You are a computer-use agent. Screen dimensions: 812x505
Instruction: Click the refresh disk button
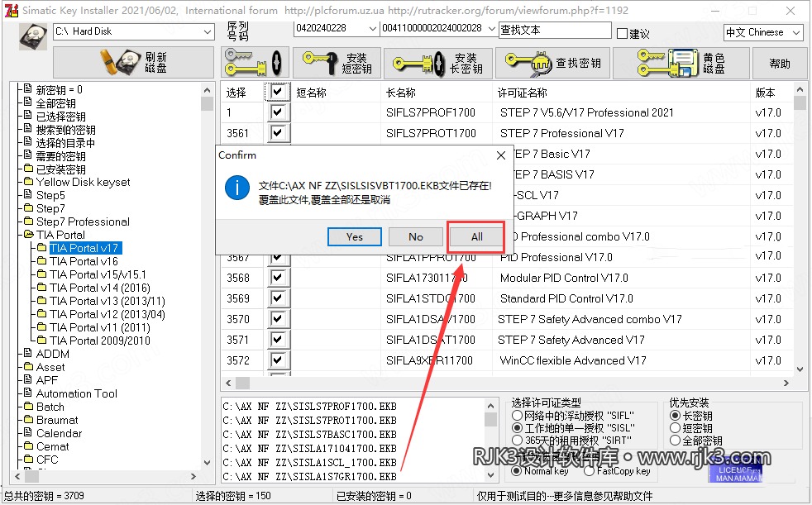tap(133, 62)
